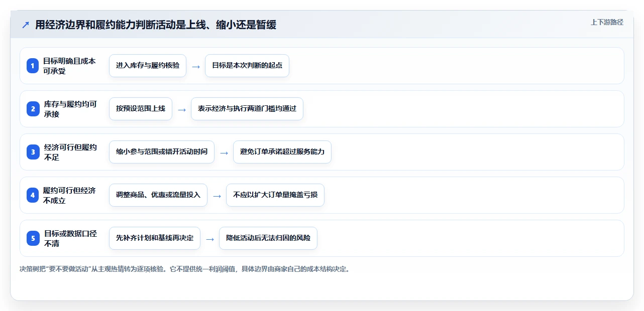This screenshot has height=311, width=644.
Task: Select the 不应以扩大订单量掩盖亏损 box
Action: coord(275,195)
